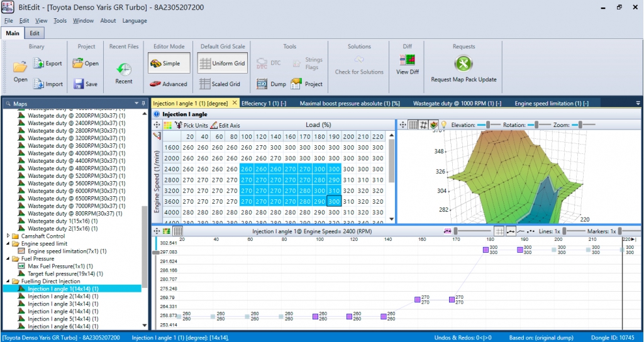Adjust the Elevation slider
The image size is (644, 342).
pos(488,124)
